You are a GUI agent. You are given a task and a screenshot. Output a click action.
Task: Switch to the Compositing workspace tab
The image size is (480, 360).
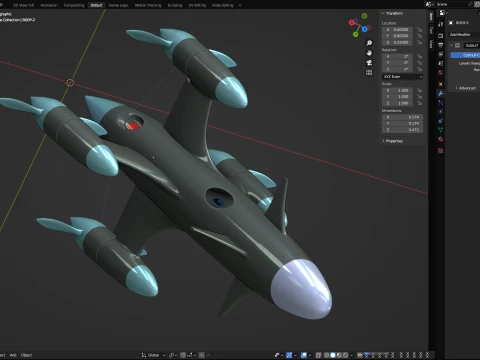pos(74,5)
